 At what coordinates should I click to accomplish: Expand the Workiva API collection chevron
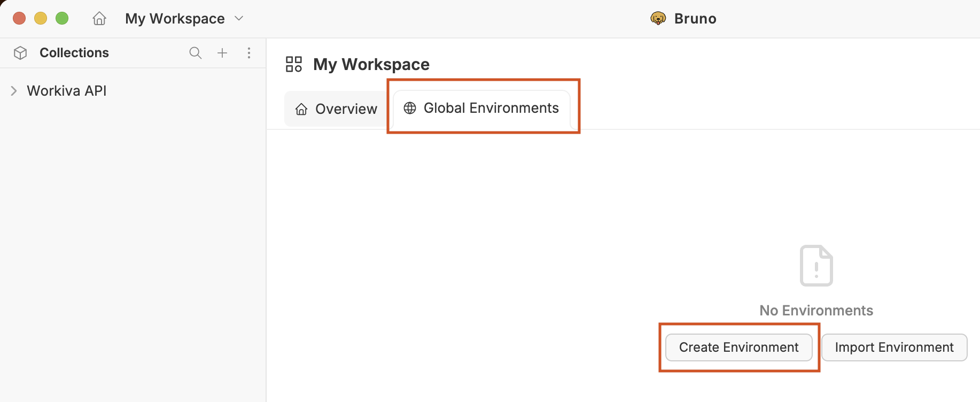(14, 91)
